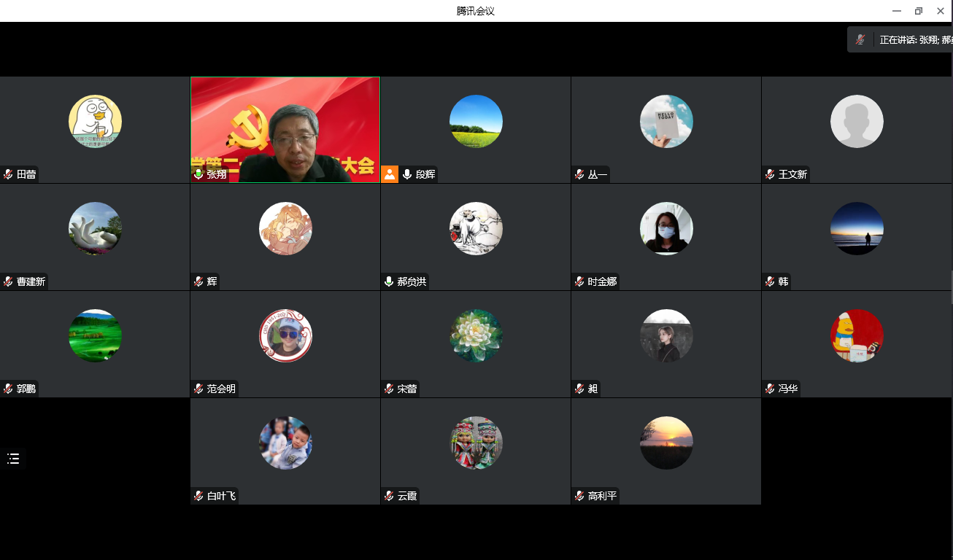Click the muted microphone icon beside 田蕾
Viewport: 953px width, 560px height.
[x=9, y=174]
